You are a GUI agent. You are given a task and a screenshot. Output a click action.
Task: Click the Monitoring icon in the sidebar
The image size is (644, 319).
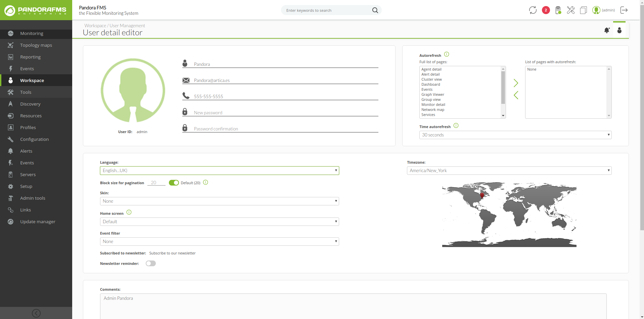pyautogui.click(x=11, y=33)
